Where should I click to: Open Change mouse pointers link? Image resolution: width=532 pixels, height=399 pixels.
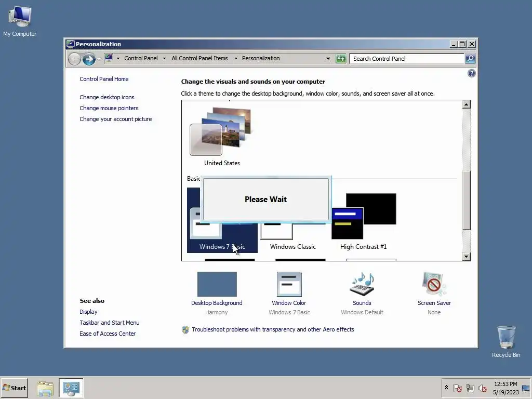(x=109, y=108)
